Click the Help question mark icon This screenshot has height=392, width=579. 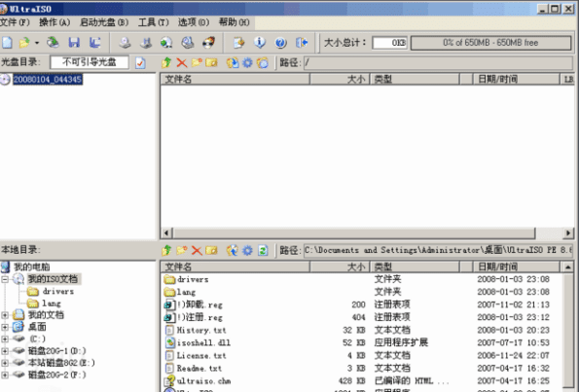[280, 43]
